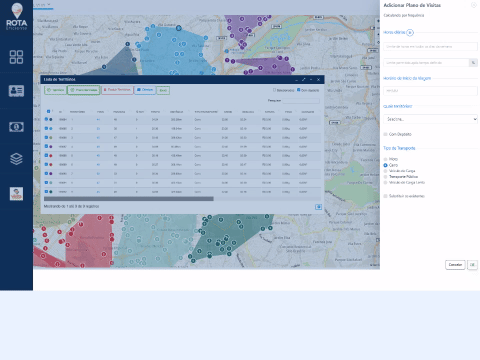Click the percent button next to limit field
Screen dimensions: 480x360
coord(473,63)
